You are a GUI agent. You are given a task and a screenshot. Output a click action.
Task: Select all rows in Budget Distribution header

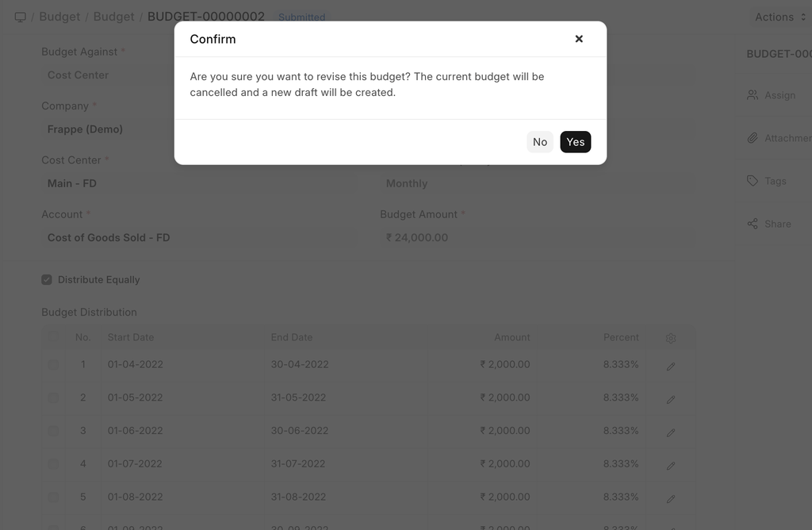(53, 337)
